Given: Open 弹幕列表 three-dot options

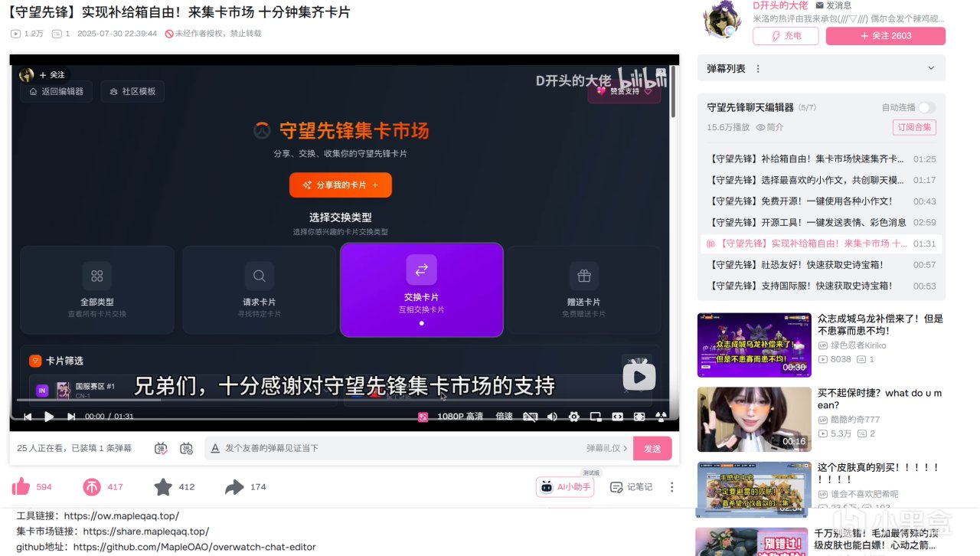Looking at the screenshot, I should tap(758, 68).
